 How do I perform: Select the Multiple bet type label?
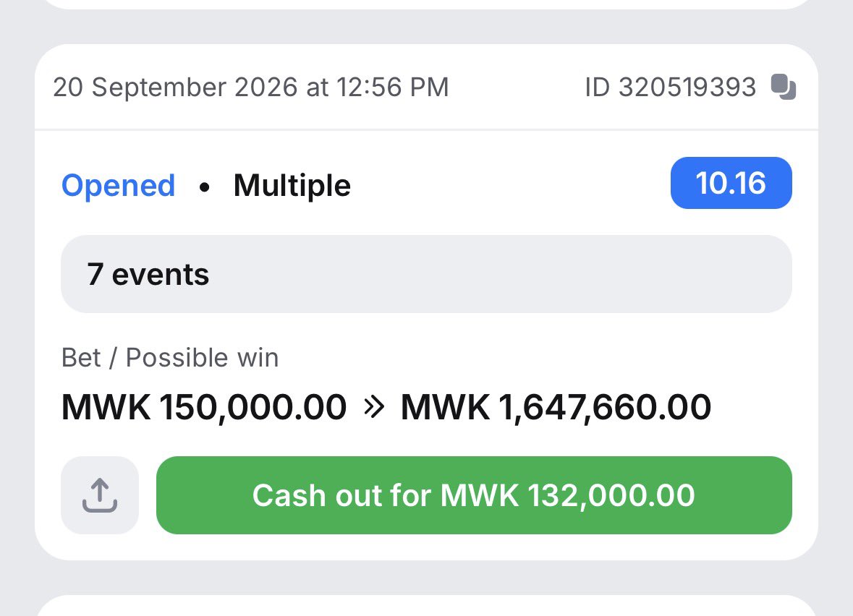(x=292, y=186)
